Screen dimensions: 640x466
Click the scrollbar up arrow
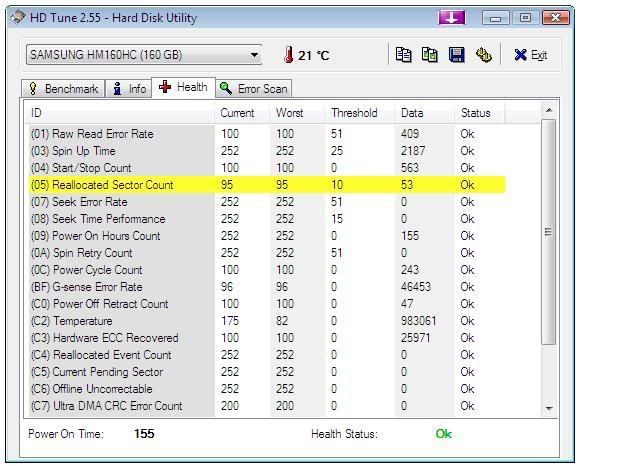click(x=549, y=110)
